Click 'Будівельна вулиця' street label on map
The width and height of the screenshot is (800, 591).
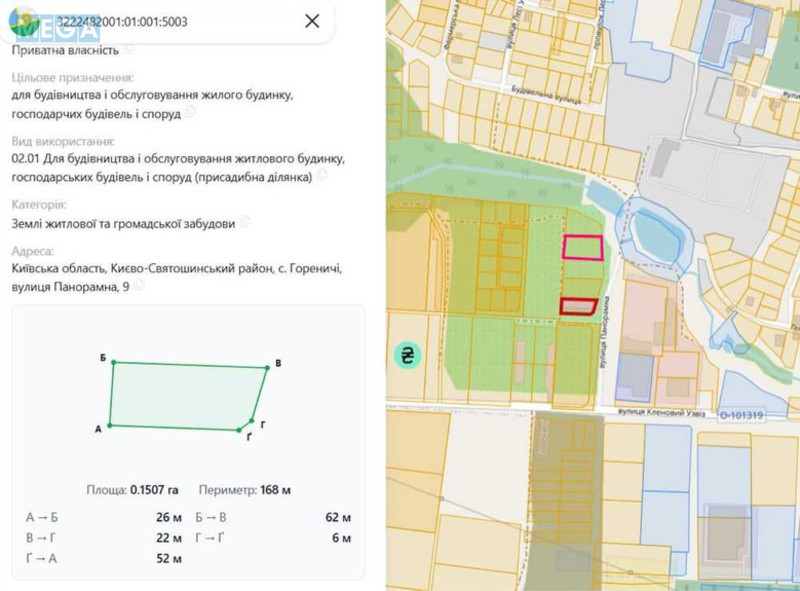pyautogui.click(x=546, y=95)
